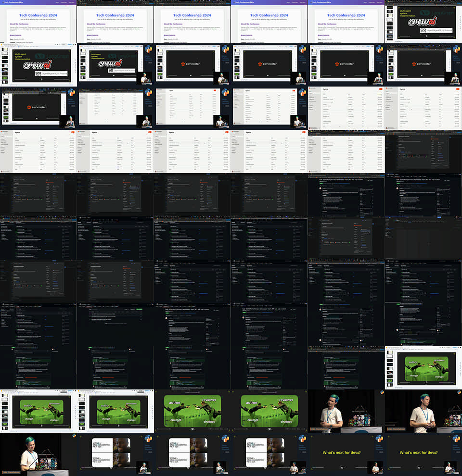The image size is (462, 476).
Task: Click the purple "Tech Conference 2024" header bar title
Action: (x=14, y=2)
